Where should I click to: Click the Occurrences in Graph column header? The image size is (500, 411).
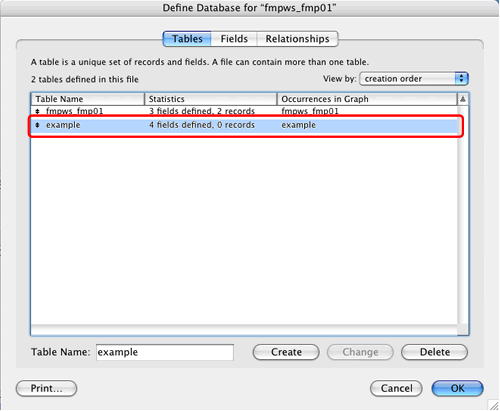click(367, 99)
